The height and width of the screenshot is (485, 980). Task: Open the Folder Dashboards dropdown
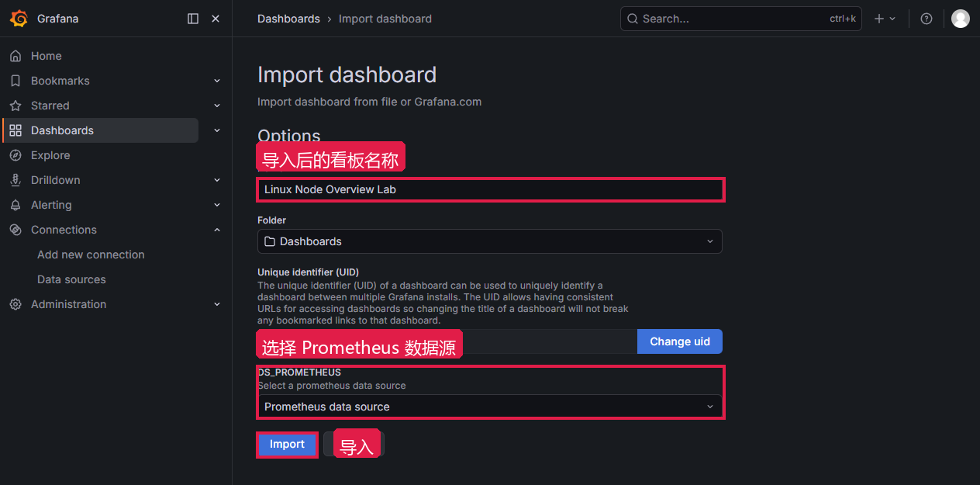coord(489,241)
